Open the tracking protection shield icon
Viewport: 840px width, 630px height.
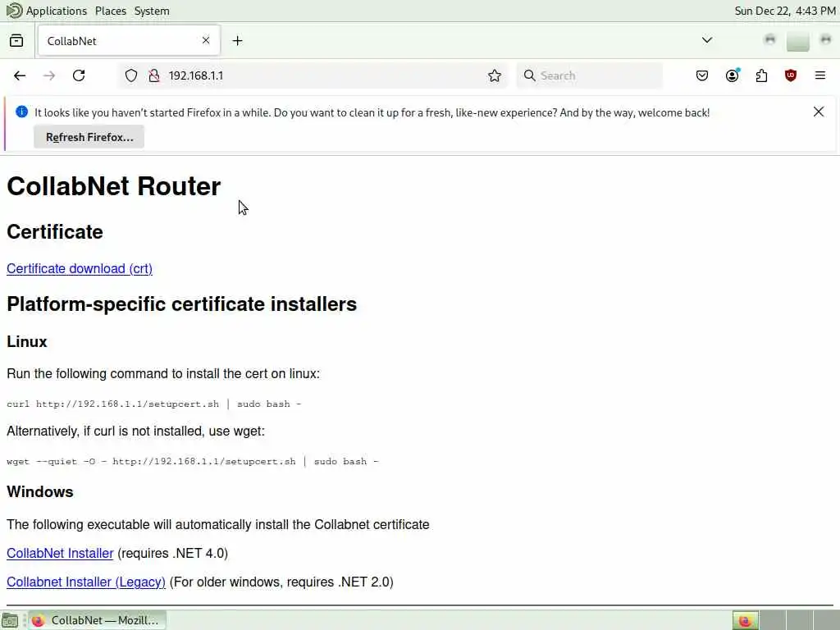[130, 75]
